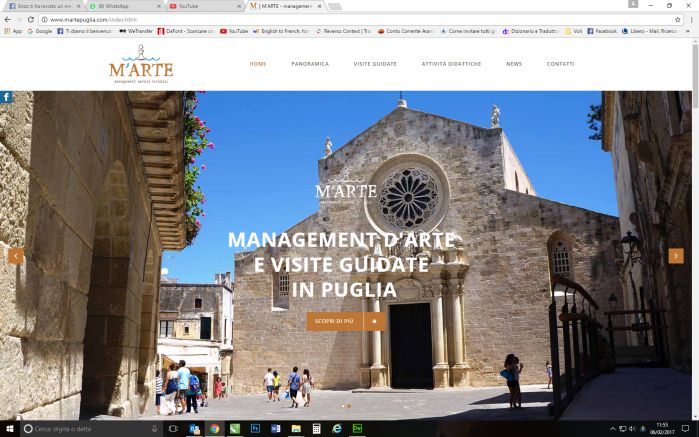Click the browser back arrow
699x437 pixels.
7,20
